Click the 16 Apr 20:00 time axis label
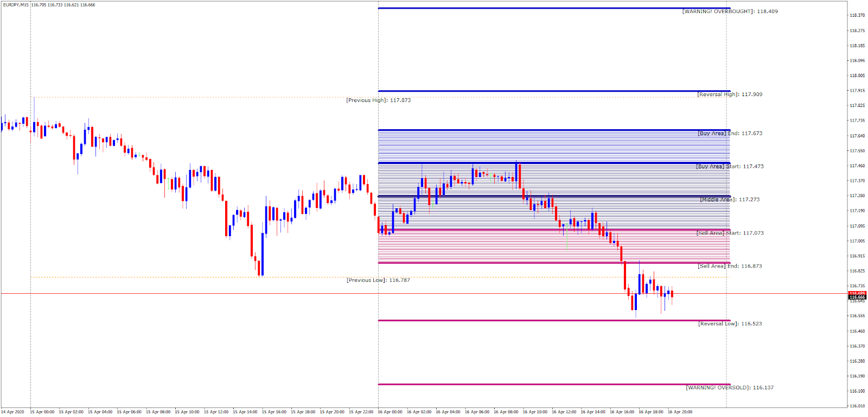The image size is (868, 417). point(680,412)
